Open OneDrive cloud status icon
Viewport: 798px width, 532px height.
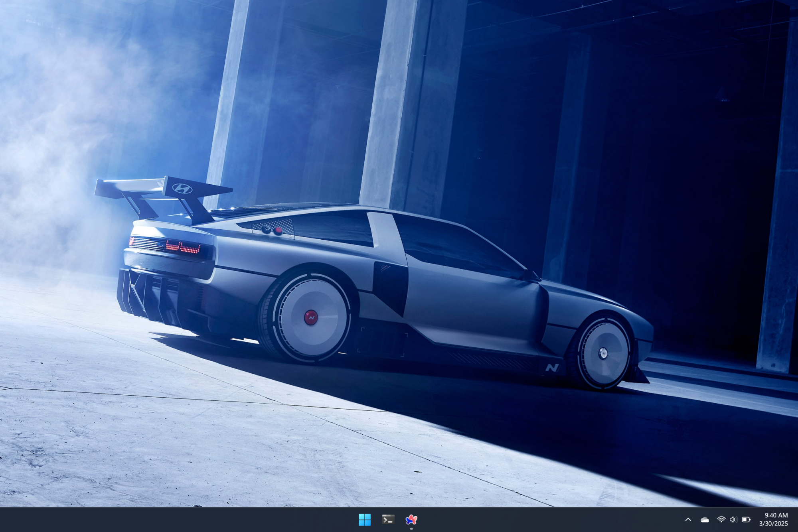(x=705, y=519)
